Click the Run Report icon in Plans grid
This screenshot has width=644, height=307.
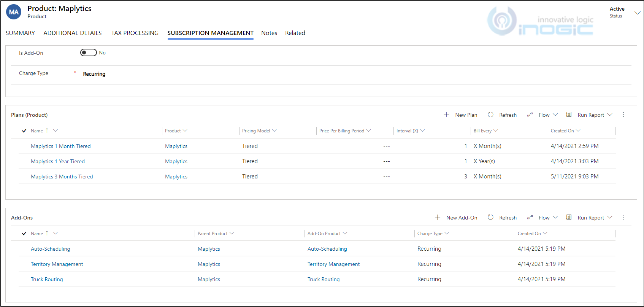coord(569,115)
